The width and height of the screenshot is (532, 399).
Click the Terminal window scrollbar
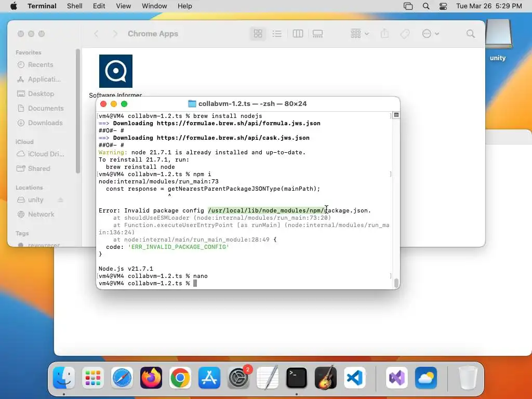tap(396, 283)
